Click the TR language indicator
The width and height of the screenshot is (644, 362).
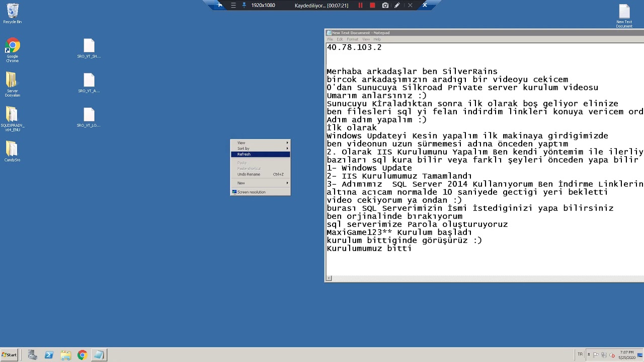580,354
